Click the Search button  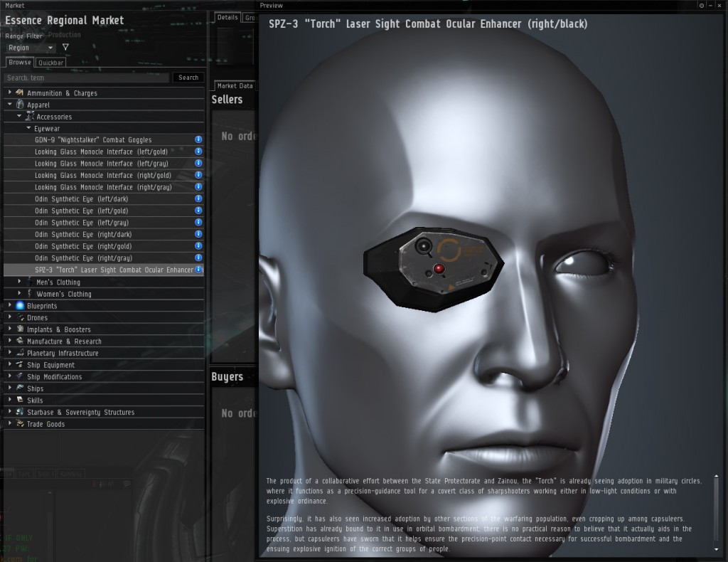(188, 78)
